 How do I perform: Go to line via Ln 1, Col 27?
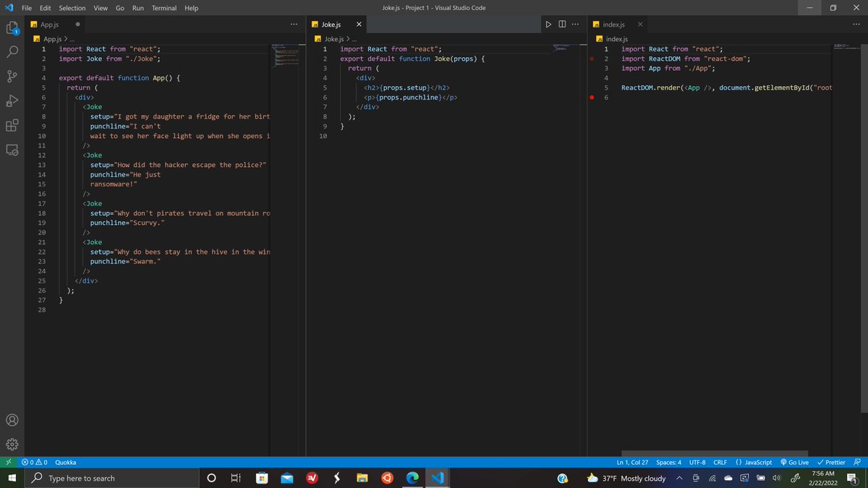tap(632, 462)
